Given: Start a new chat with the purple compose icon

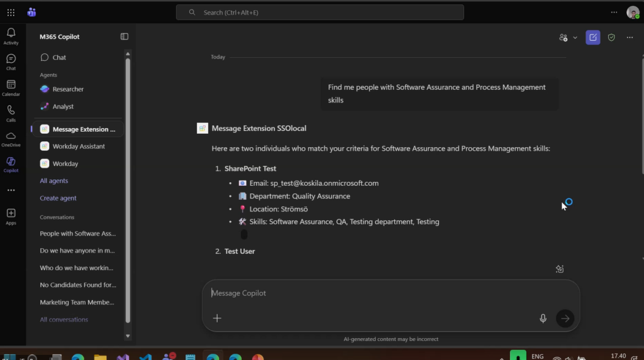Looking at the screenshot, I should [x=592, y=38].
